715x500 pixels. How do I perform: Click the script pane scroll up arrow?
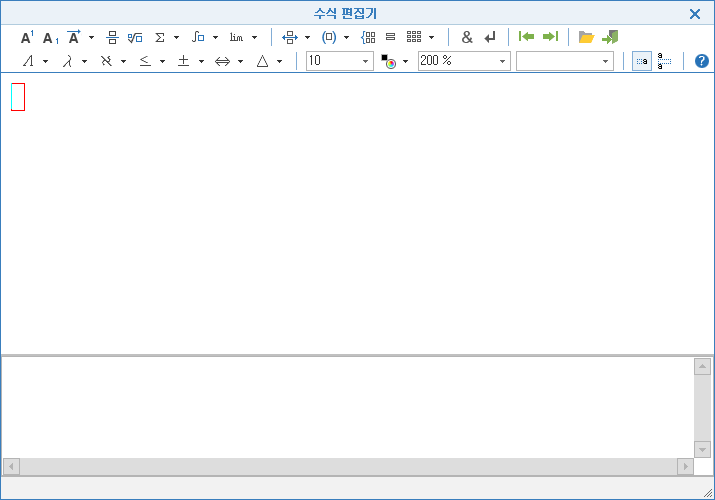point(702,366)
